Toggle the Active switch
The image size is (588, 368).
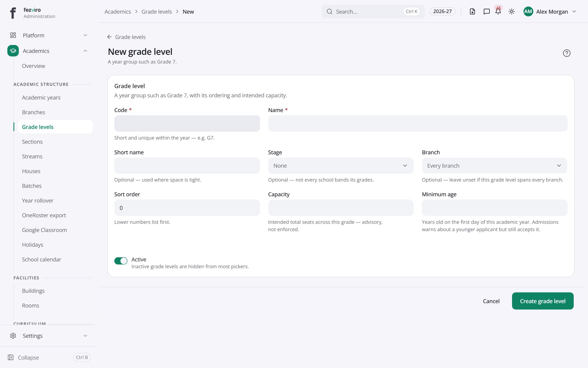(121, 261)
